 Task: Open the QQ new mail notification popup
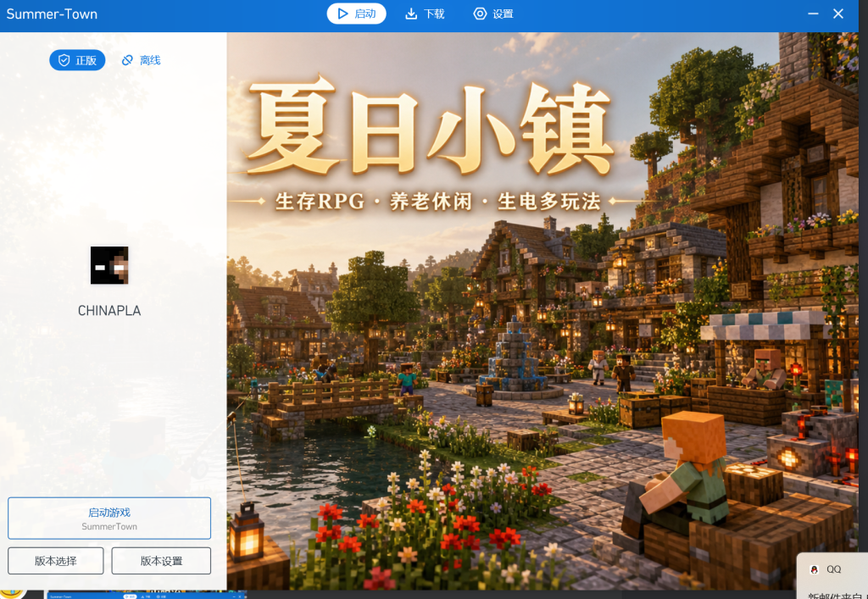pyautogui.click(x=832, y=575)
